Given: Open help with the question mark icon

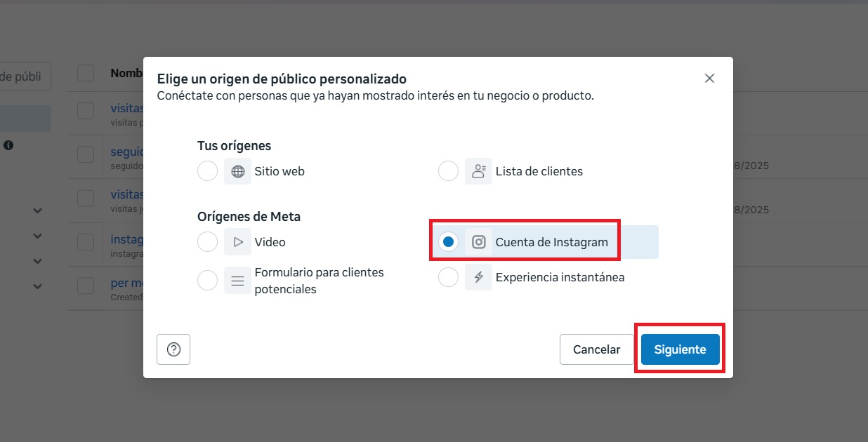Looking at the screenshot, I should click(x=173, y=349).
